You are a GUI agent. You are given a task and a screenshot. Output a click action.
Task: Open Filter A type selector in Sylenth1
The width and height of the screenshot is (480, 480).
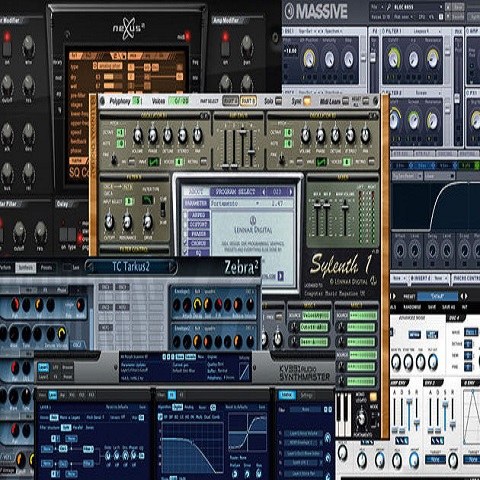click(x=148, y=200)
